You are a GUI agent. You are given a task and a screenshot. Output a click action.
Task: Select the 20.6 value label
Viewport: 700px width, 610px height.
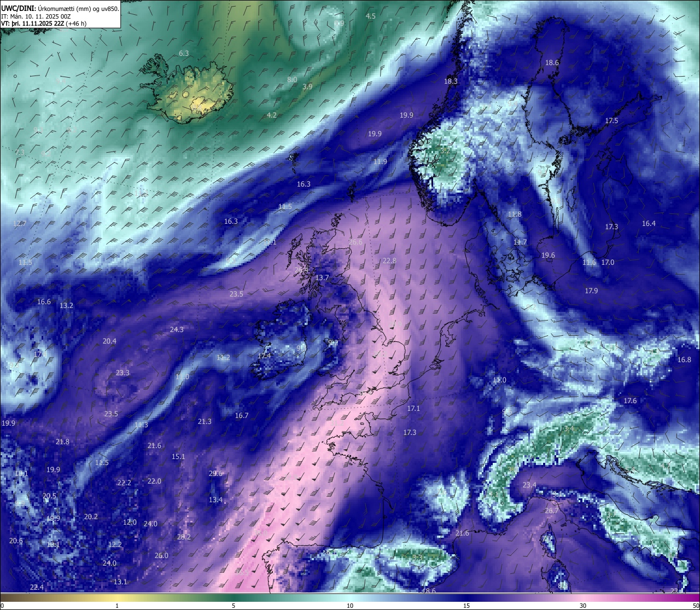coord(16,541)
